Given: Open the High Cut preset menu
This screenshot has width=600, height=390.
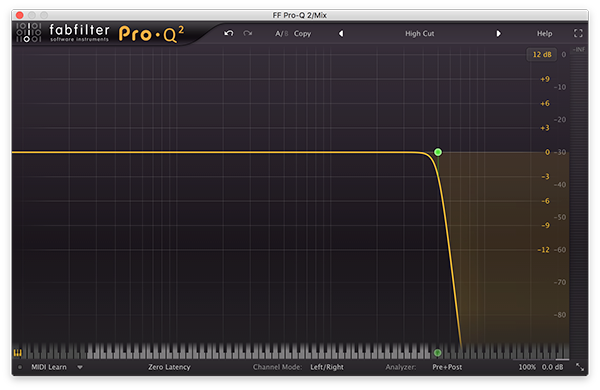Looking at the screenshot, I should [420, 34].
